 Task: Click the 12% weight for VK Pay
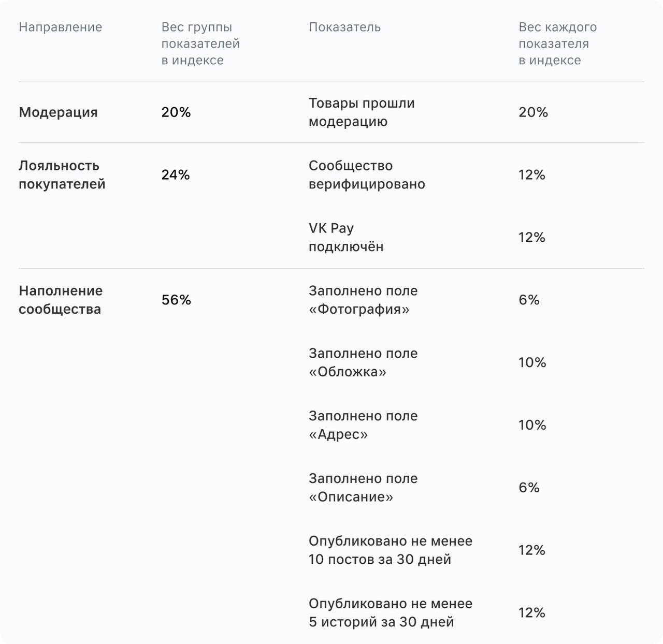pyautogui.click(x=532, y=237)
